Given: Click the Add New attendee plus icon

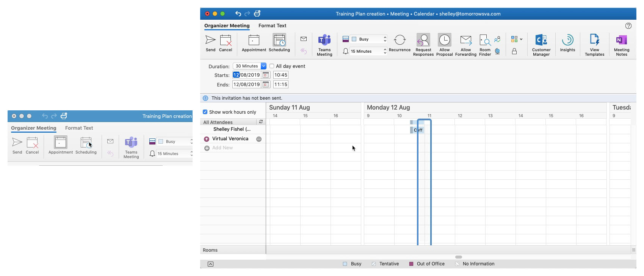Looking at the screenshot, I should coord(207,148).
